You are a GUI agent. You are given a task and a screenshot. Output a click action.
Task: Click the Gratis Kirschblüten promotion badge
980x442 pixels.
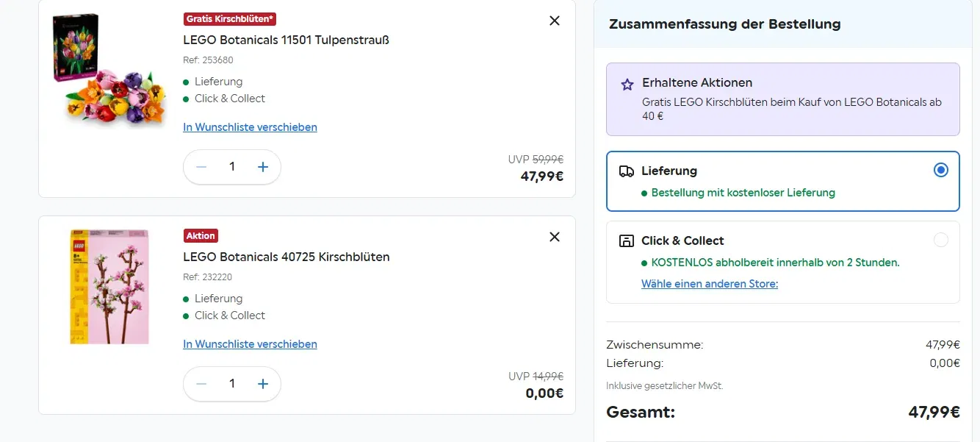229,18
